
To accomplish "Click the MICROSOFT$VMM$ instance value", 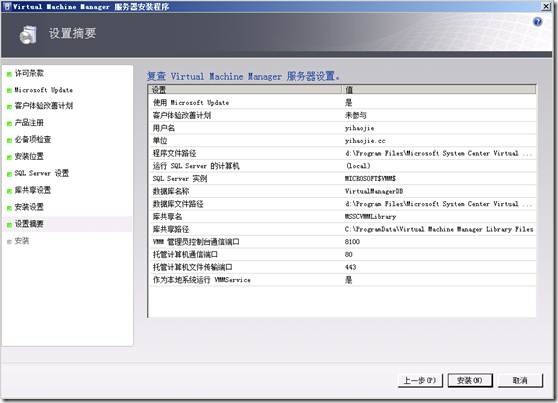I will point(370,179).
